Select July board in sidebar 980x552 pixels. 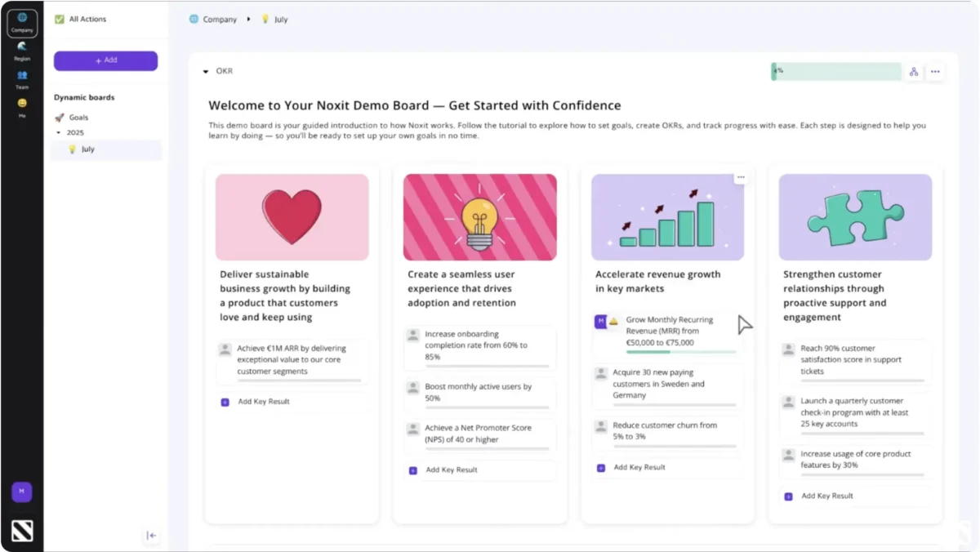87,149
